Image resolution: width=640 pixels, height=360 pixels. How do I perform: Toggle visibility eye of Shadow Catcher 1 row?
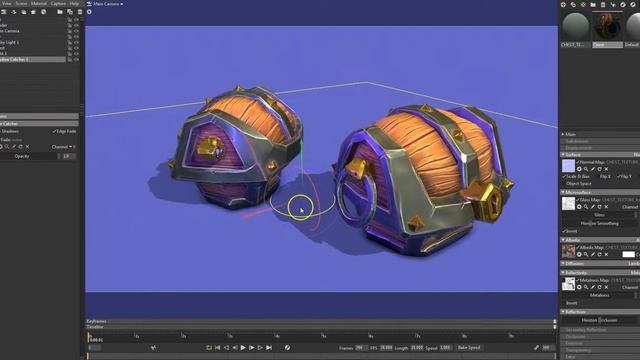click(76, 59)
